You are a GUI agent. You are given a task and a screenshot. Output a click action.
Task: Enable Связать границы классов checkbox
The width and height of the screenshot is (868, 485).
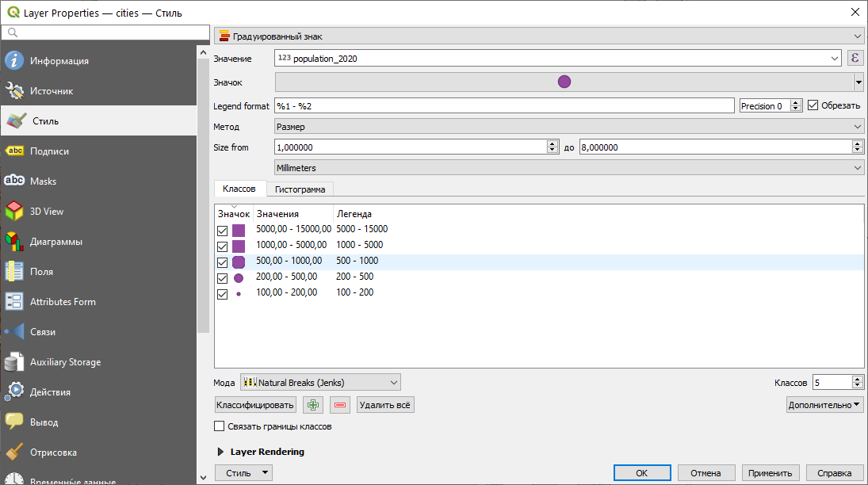pos(220,426)
